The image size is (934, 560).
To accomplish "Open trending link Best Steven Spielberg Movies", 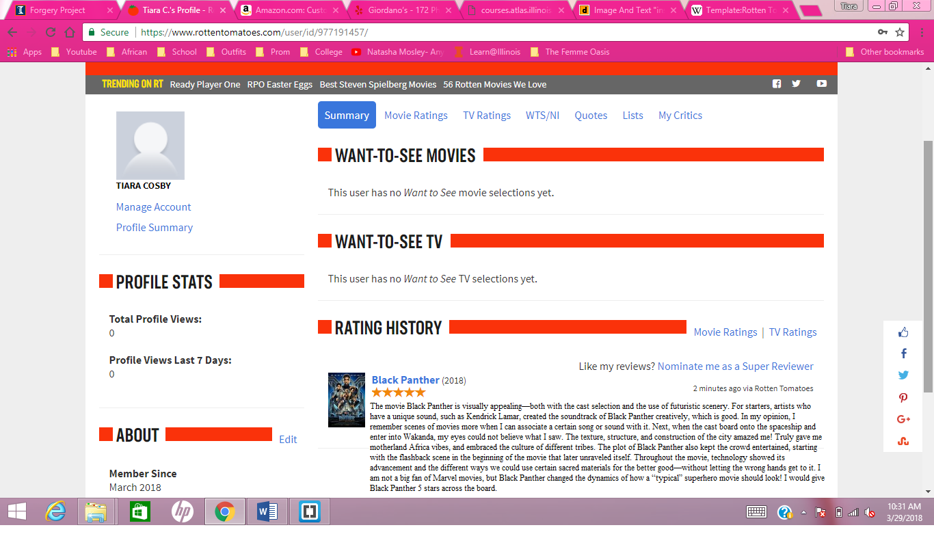I will point(378,85).
